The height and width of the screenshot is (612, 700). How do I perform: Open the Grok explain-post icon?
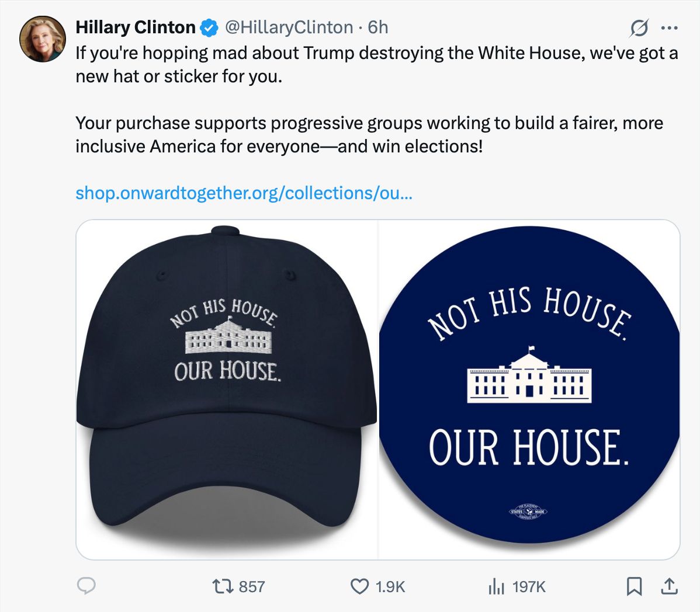[x=639, y=28]
